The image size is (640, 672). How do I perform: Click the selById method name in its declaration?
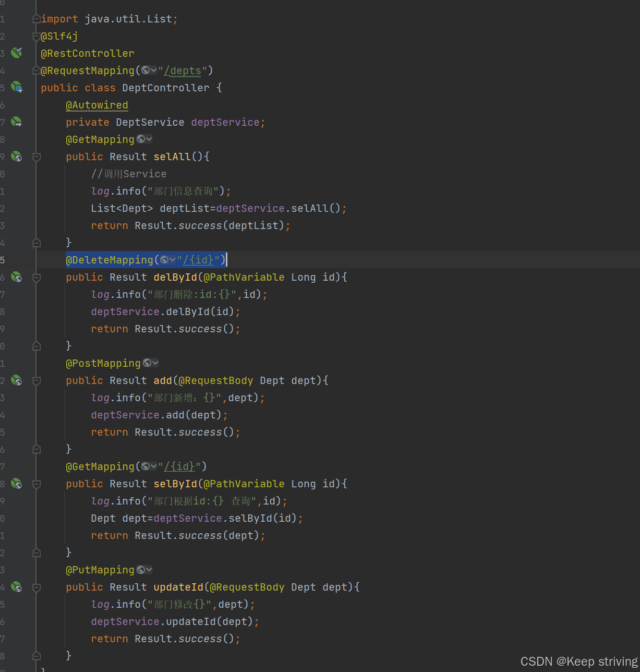(175, 484)
